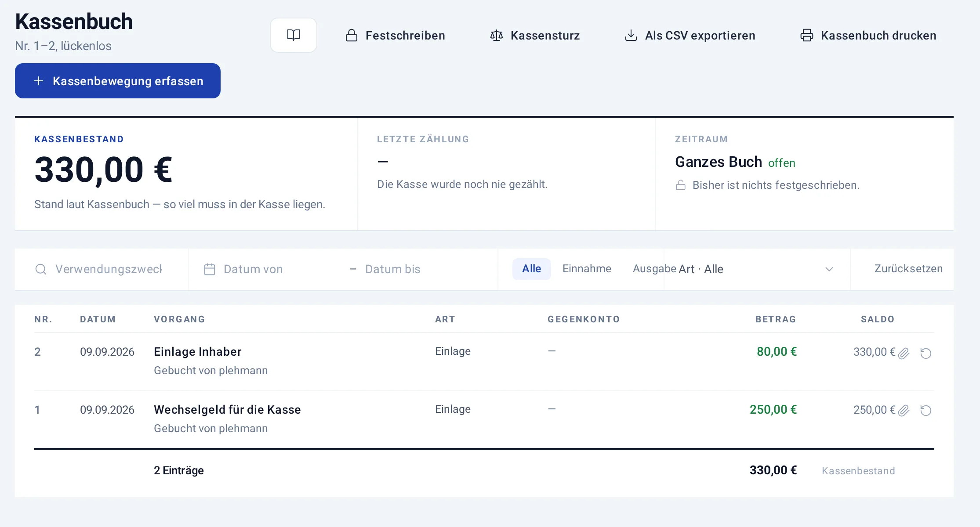Click the 'Einlage Inhaber' entry title
Image resolution: width=980 pixels, height=527 pixels.
click(198, 352)
